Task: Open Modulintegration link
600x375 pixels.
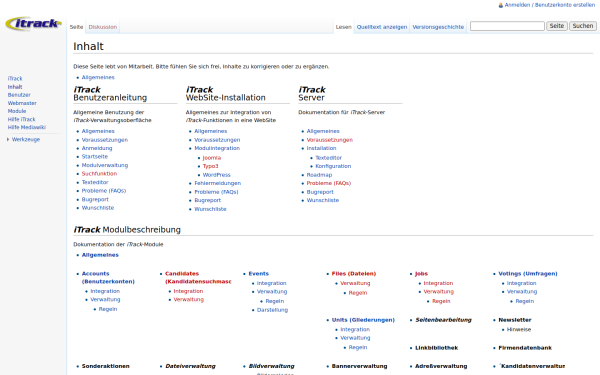Action: click(217, 148)
